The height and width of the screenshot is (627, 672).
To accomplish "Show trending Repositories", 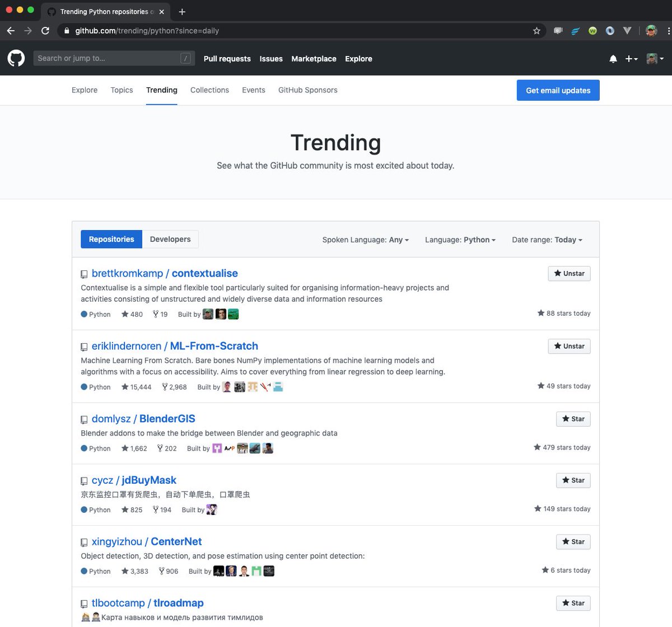I will pos(111,239).
